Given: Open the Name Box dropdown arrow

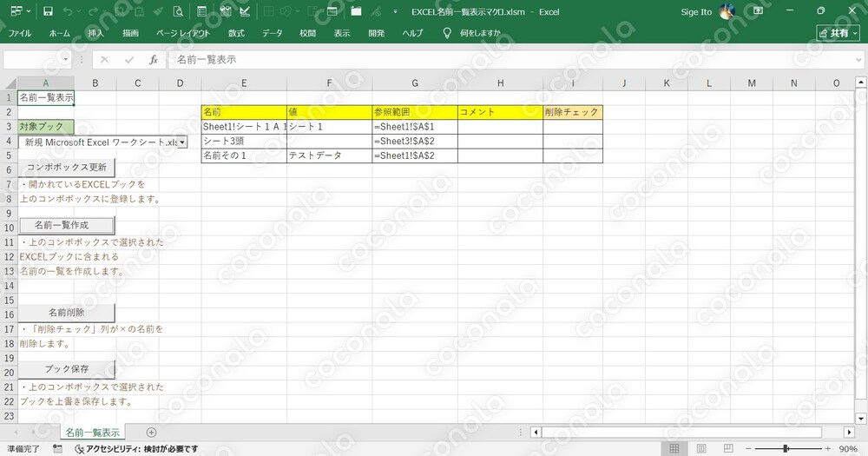Looking at the screenshot, I should pos(66,59).
